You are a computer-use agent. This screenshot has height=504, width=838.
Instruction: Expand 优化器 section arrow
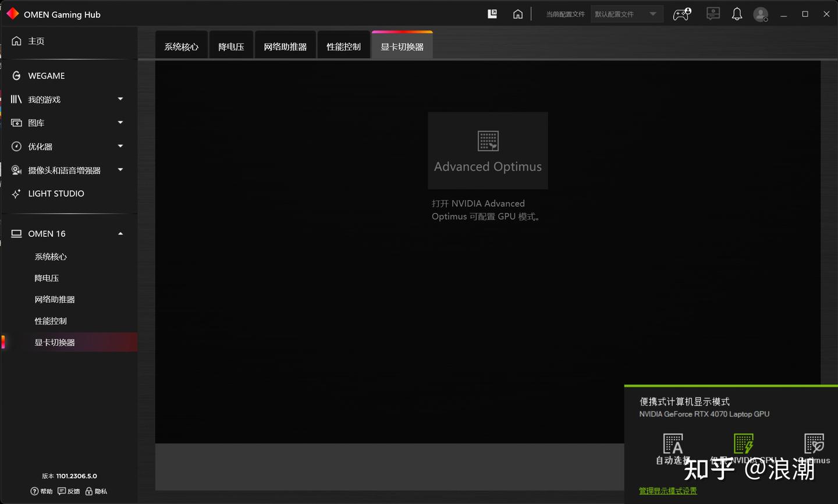point(120,146)
